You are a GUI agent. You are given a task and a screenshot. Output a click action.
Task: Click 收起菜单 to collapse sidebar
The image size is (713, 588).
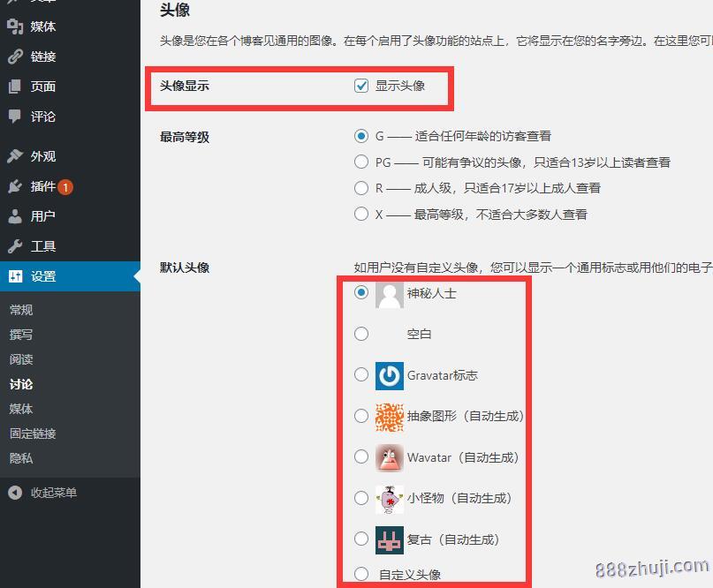coord(54,493)
